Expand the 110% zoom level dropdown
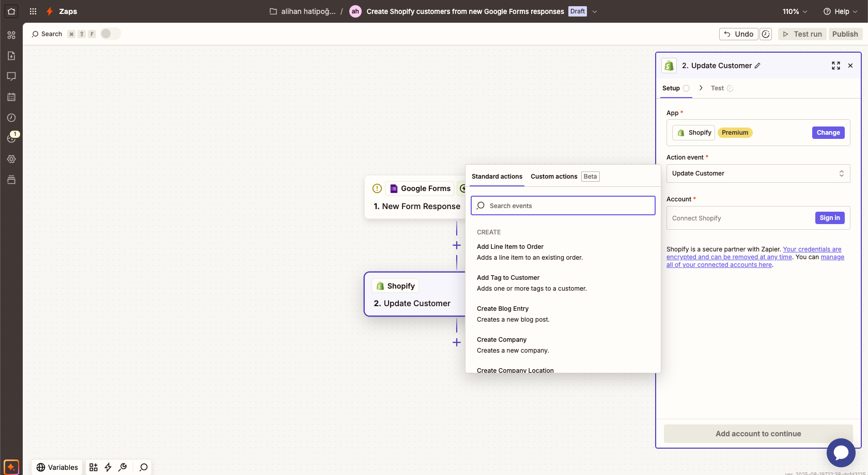 (x=795, y=11)
